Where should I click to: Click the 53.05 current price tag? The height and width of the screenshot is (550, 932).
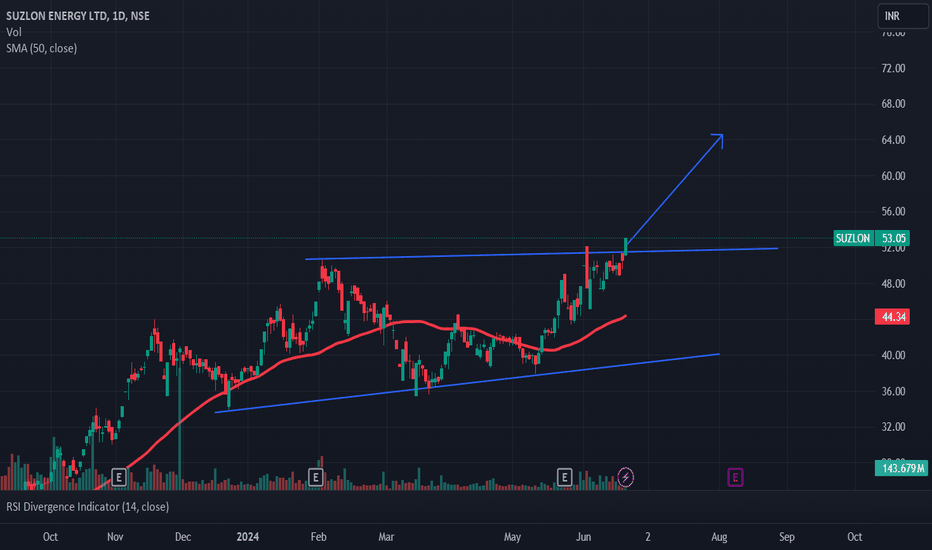coord(893,238)
